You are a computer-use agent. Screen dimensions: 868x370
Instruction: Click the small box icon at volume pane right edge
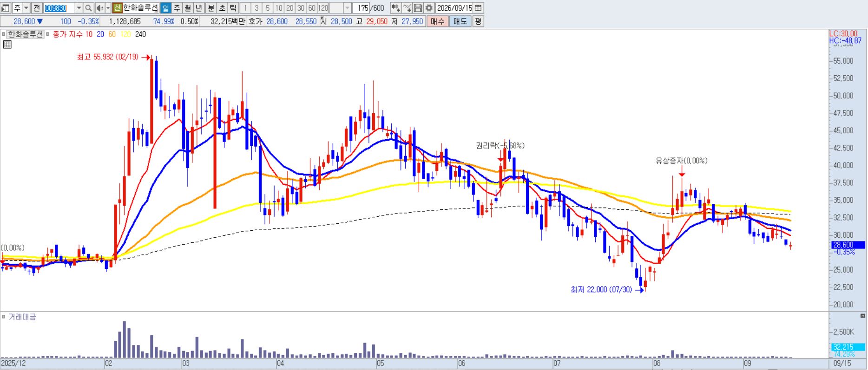[x=863, y=316]
